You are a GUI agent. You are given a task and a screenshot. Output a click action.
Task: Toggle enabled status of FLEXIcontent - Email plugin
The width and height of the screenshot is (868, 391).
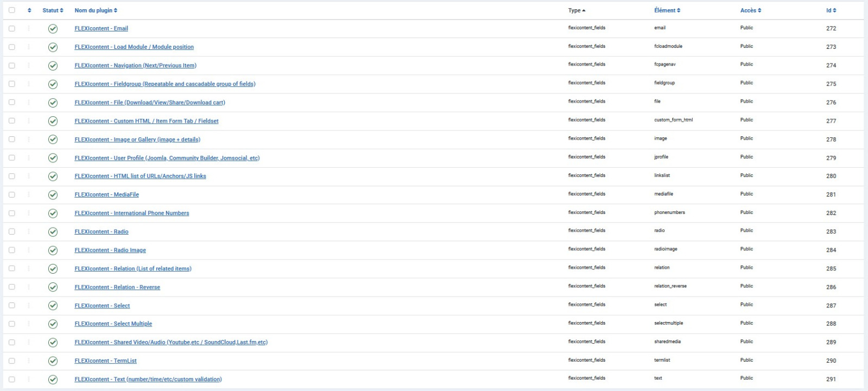(53, 29)
